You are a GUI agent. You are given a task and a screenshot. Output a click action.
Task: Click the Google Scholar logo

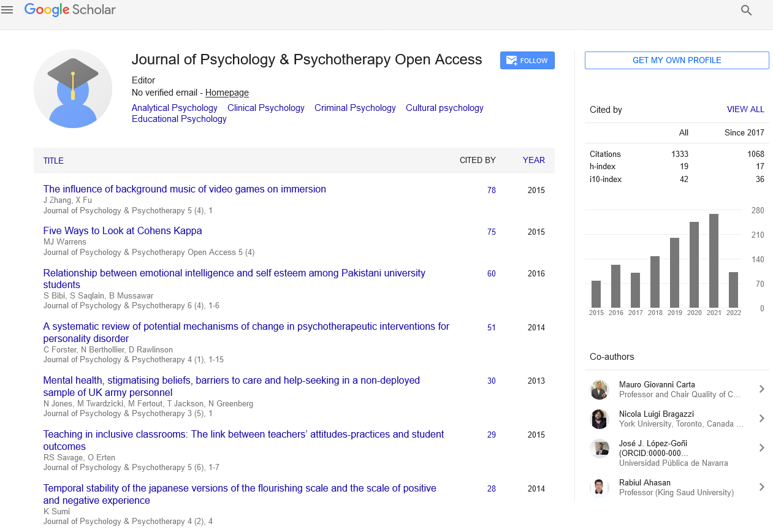[70, 10]
